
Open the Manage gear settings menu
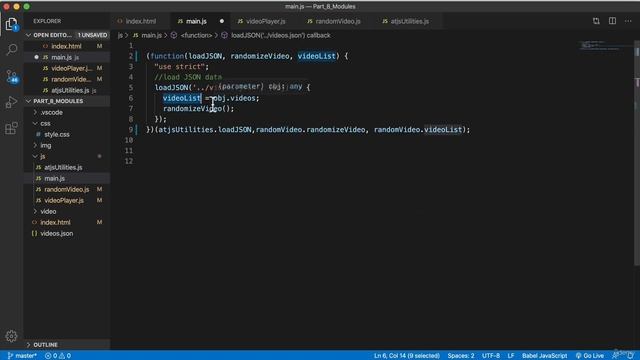tap(11, 336)
